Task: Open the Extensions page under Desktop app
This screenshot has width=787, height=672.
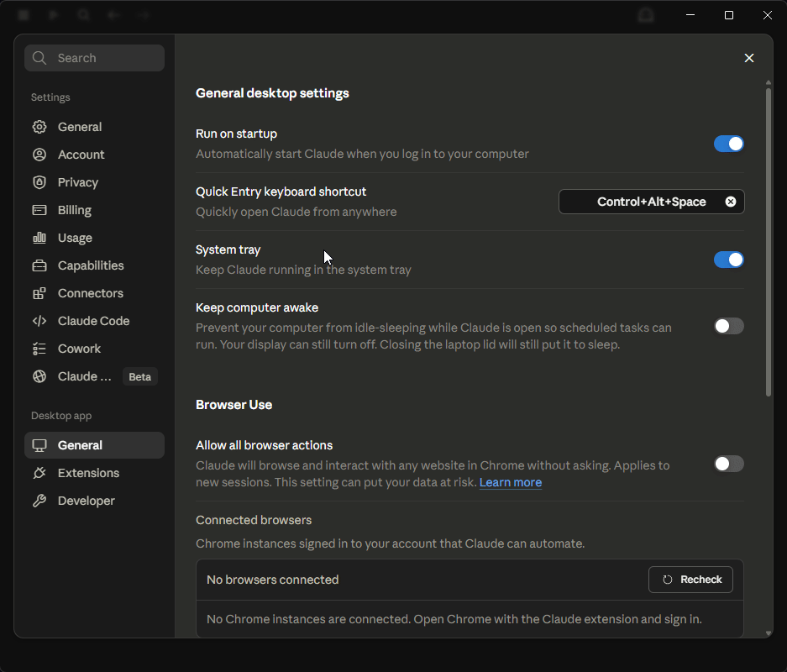Action: (94, 473)
